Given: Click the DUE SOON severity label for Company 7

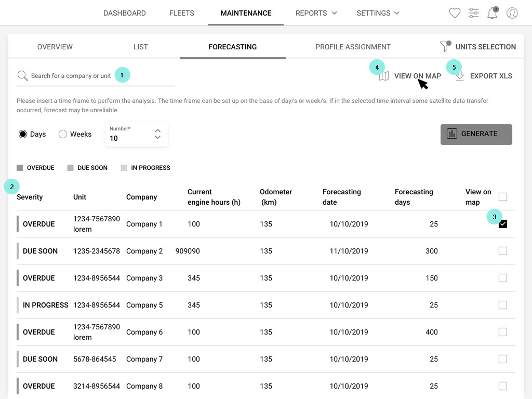Looking at the screenshot, I should pos(40,359).
